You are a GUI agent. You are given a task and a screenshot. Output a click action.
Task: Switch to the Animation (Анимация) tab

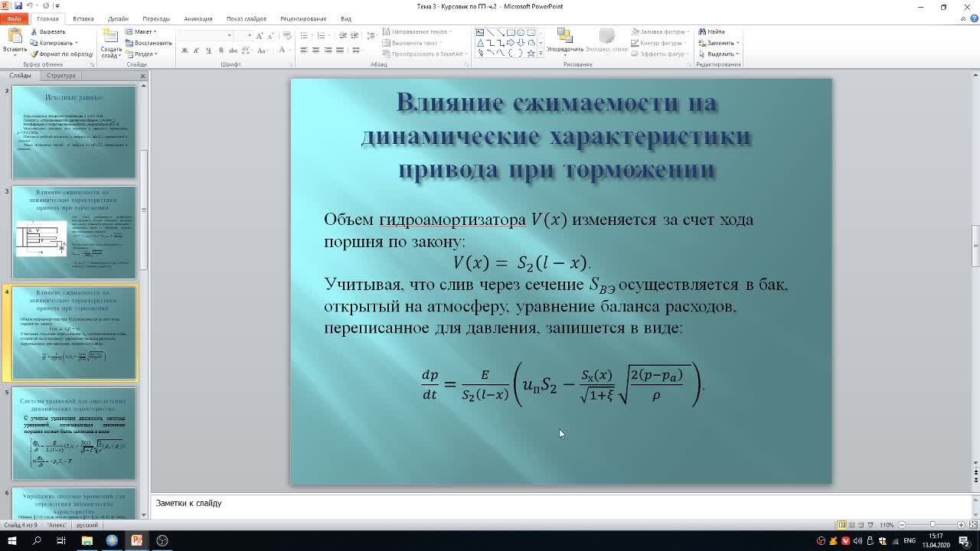pos(198,18)
